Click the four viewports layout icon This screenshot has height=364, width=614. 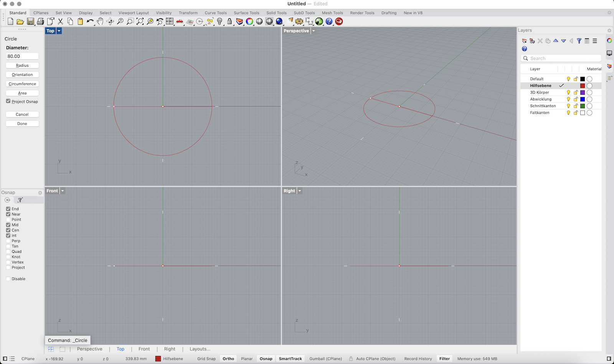tap(170, 21)
